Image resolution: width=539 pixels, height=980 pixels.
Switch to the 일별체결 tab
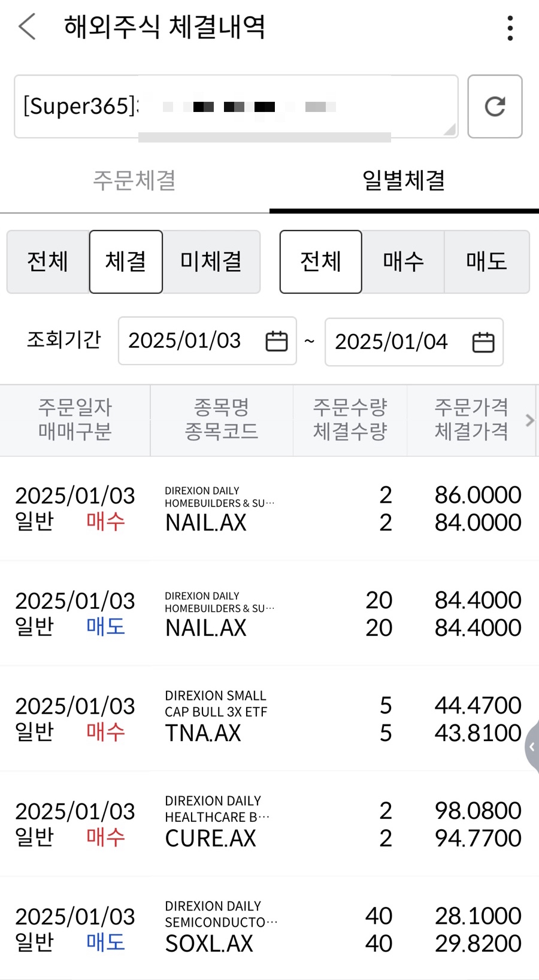click(404, 181)
